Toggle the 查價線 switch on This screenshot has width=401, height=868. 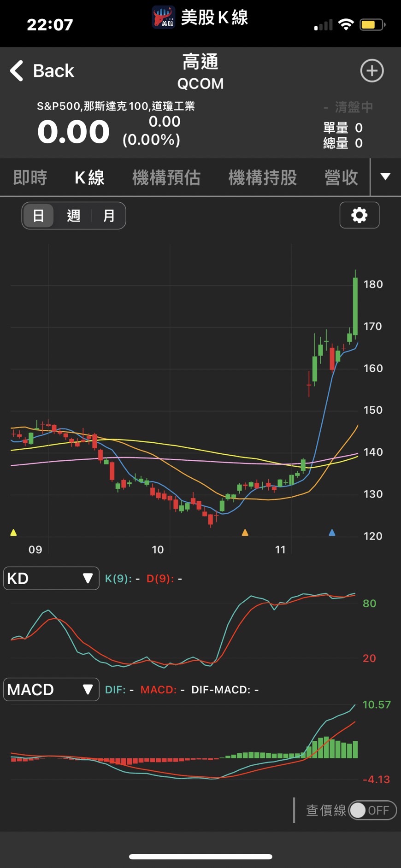pos(372,810)
